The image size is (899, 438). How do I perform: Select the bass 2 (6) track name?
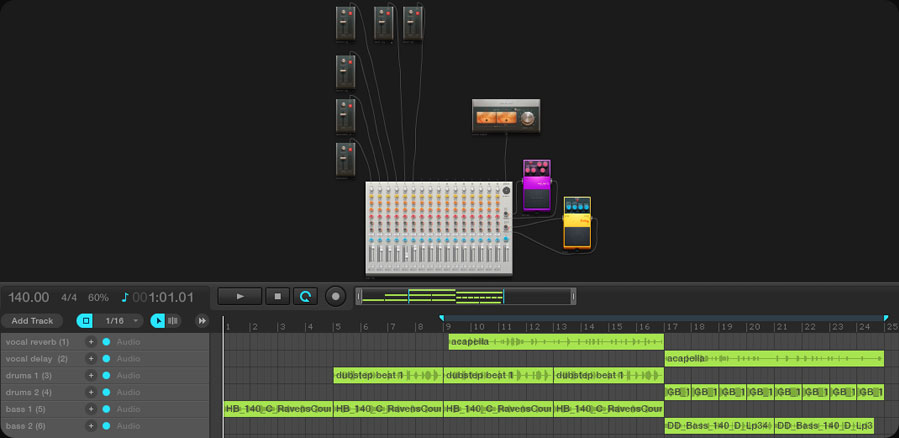(x=28, y=426)
